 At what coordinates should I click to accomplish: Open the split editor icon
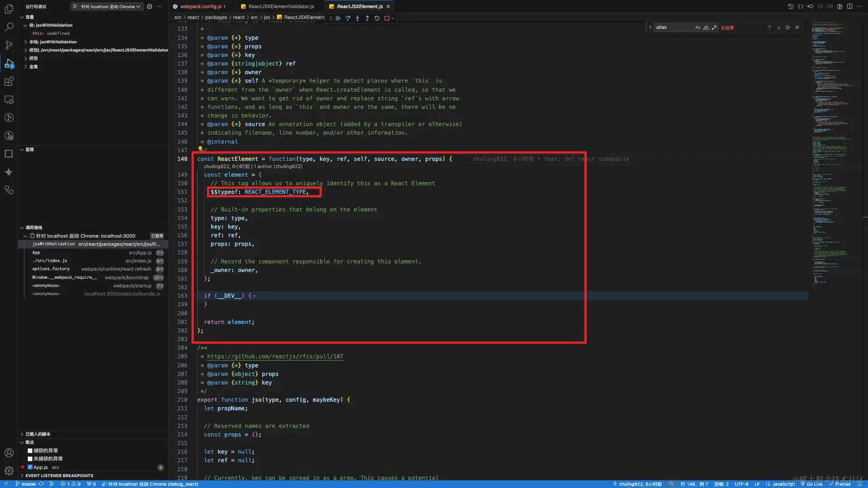pyautogui.click(x=849, y=6)
